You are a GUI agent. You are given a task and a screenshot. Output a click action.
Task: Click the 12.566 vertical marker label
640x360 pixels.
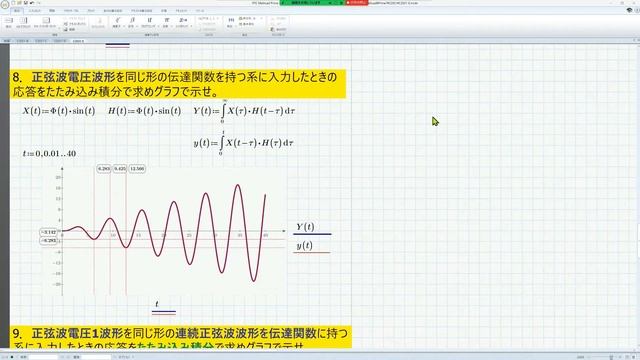137,169
